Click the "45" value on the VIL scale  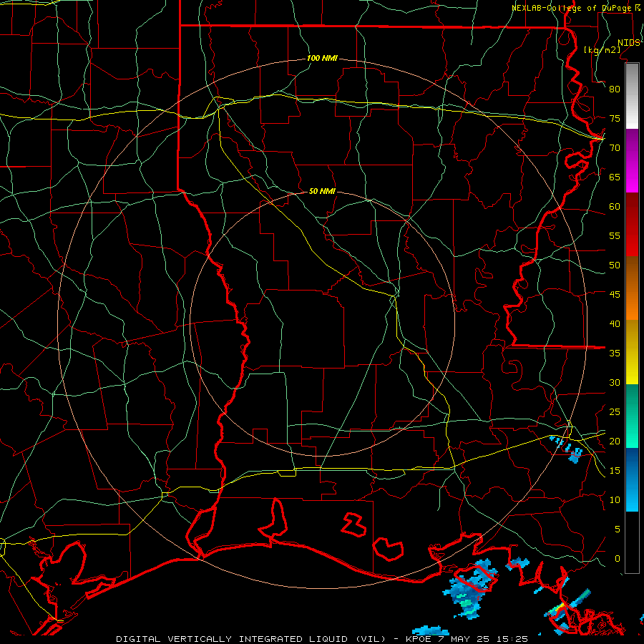(x=615, y=295)
